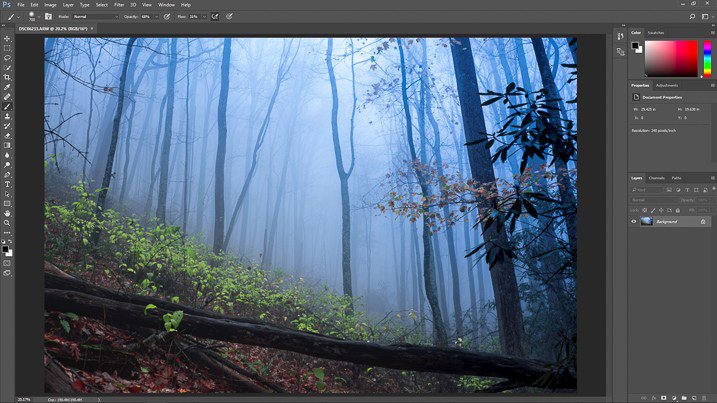The width and height of the screenshot is (717, 403).
Task: Enable airbrush-style build-up effects
Action: point(214,16)
